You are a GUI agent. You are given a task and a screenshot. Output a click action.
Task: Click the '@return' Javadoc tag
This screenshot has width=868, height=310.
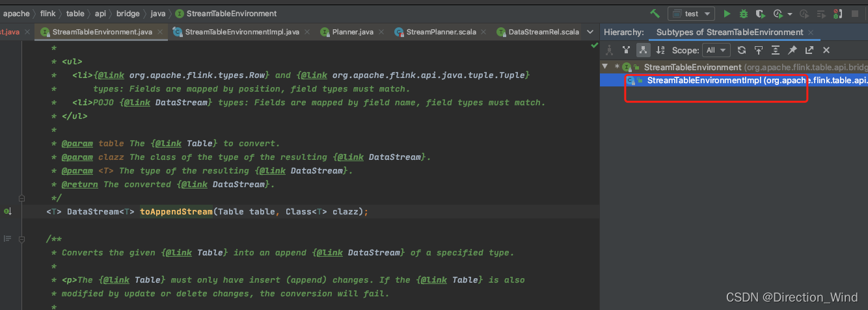pos(80,185)
